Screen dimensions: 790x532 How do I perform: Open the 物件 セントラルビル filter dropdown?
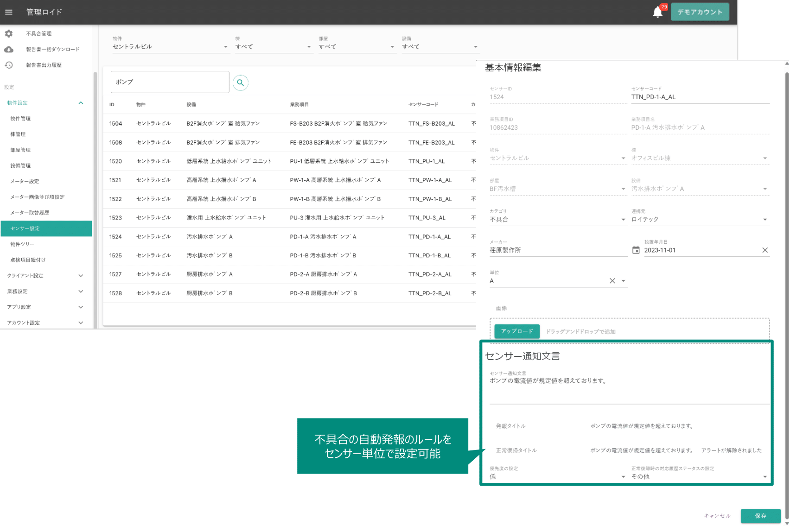[x=171, y=46]
